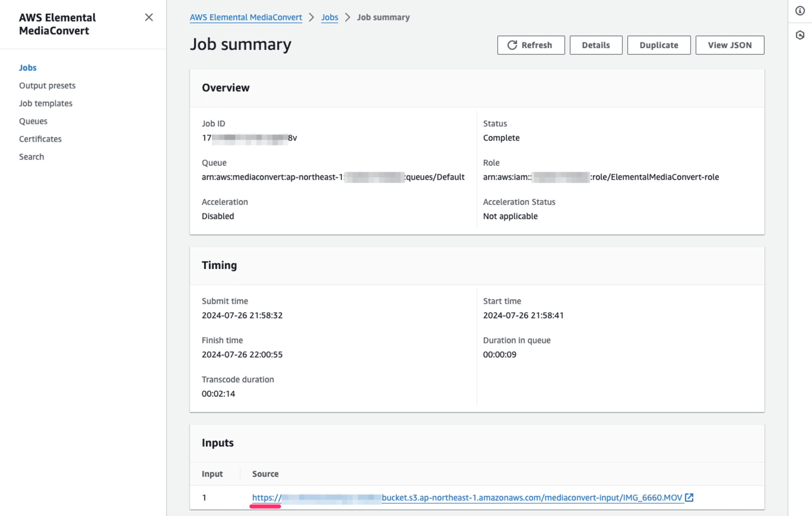Click the refresh arrow icon
This screenshot has height=516, width=812.
point(512,45)
